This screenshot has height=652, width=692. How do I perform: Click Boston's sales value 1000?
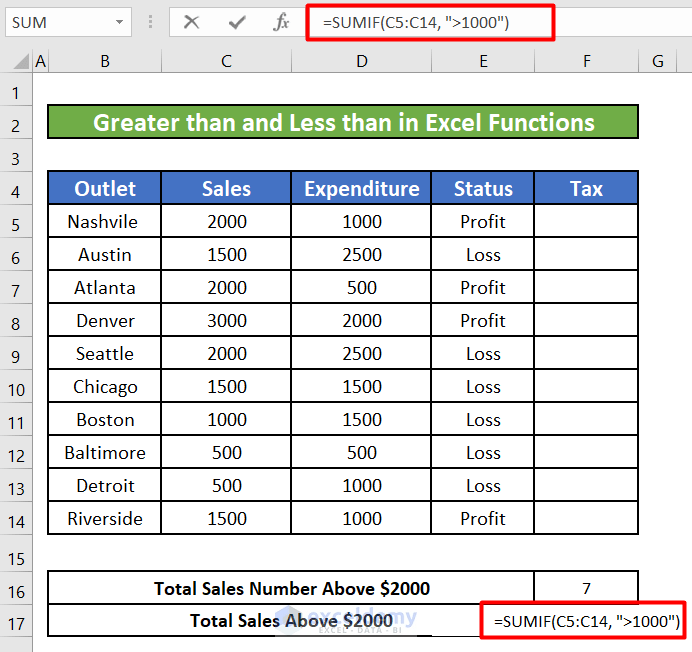(226, 419)
